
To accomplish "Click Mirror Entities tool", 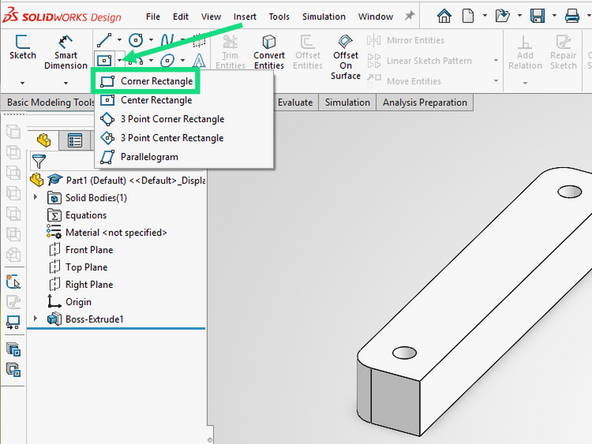I will click(405, 40).
